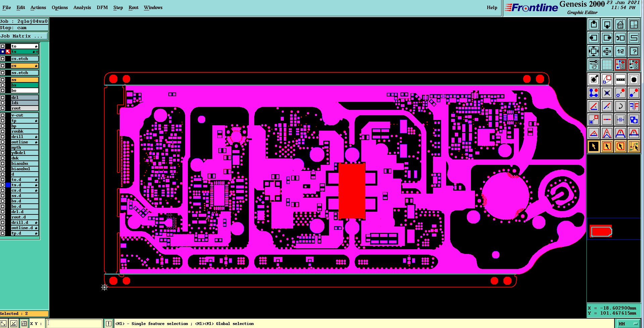Open the Step menu
The height and width of the screenshot is (328, 644).
118,7
